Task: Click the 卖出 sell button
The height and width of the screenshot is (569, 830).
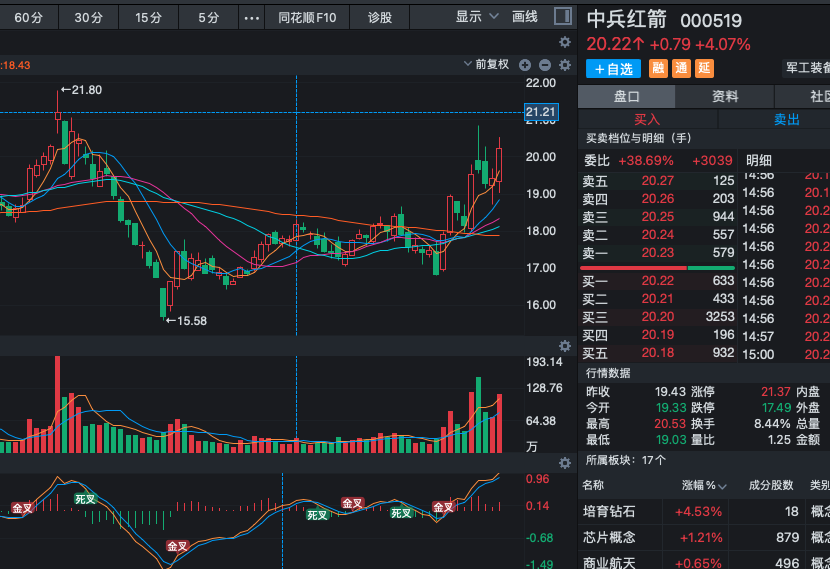Action: pyautogui.click(x=787, y=120)
